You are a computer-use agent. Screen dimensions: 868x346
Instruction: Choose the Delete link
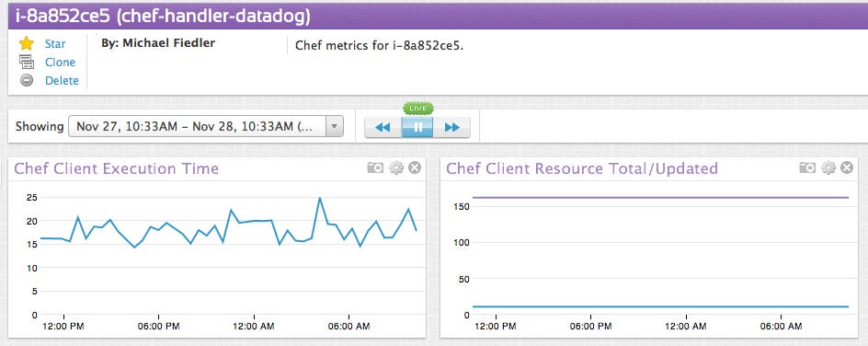pyautogui.click(x=62, y=80)
